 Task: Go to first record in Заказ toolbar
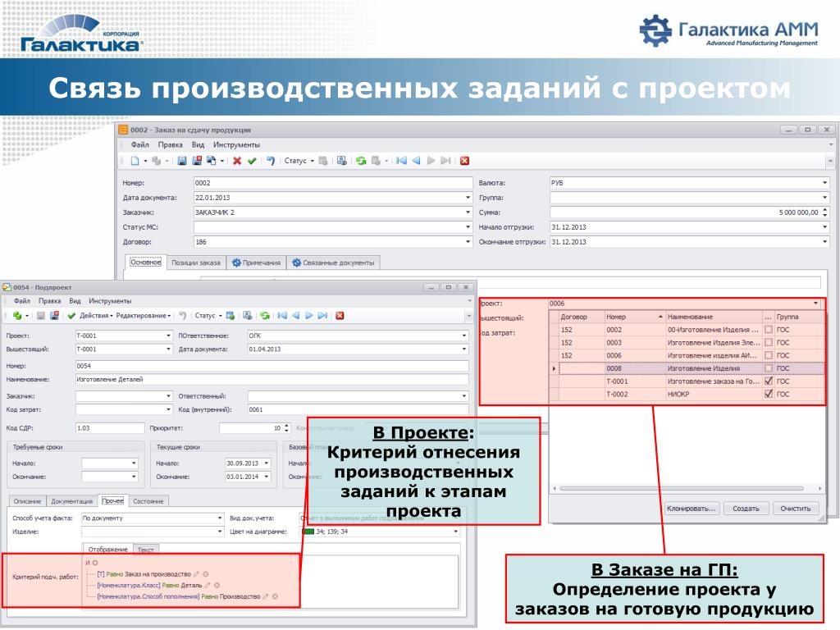[x=401, y=161]
